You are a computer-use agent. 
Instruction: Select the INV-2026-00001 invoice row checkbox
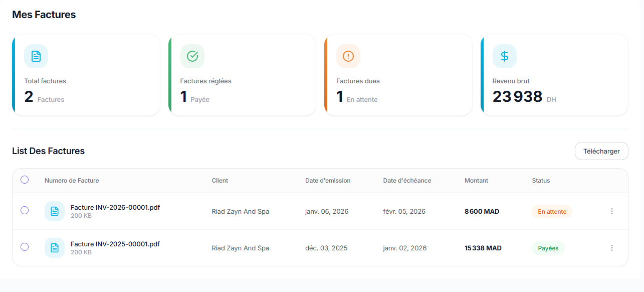tap(25, 211)
